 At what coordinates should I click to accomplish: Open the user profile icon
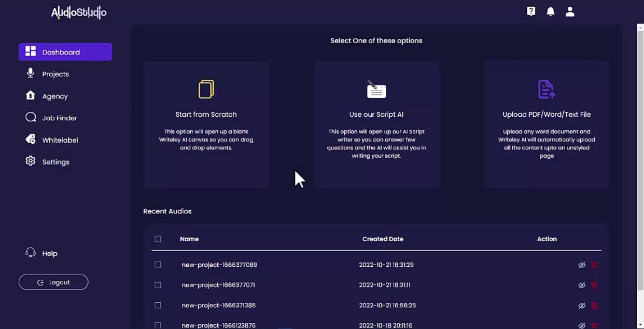[x=570, y=11]
